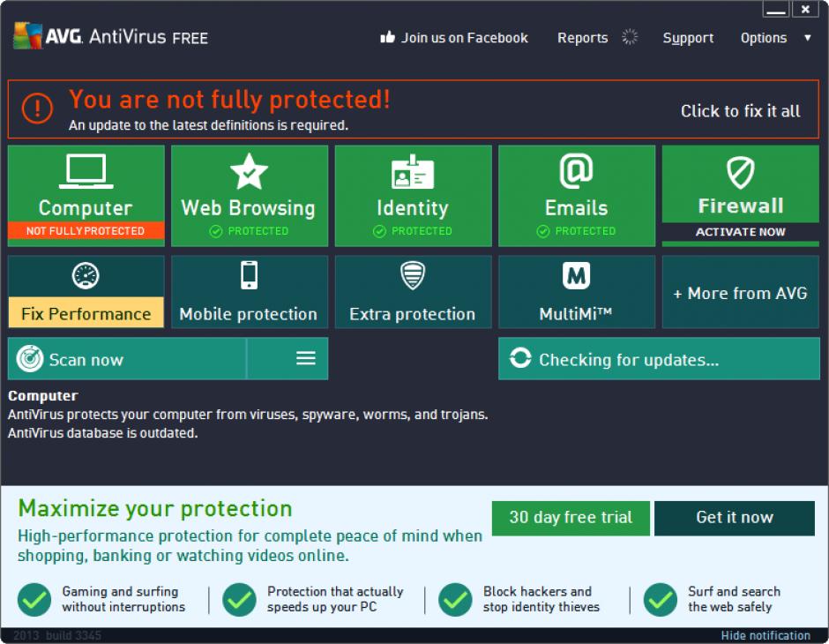Image resolution: width=829 pixels, height=644 pixels.
Task: Click the Facebook thumbs-up icon
Action: pos(387,37)
